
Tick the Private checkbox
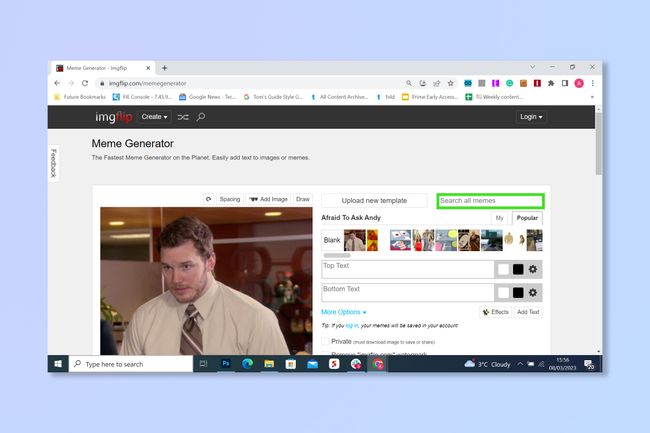pyautogui.click(x=325, y=341)
